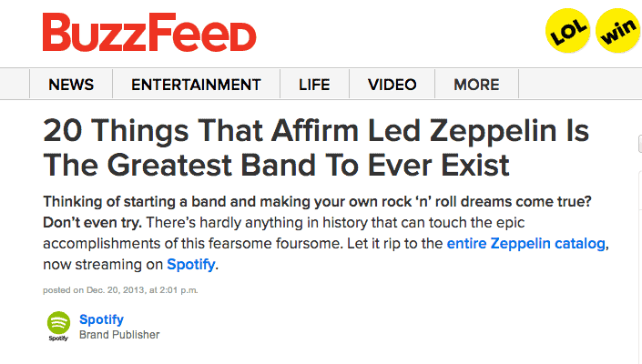The height and width of the screenshot is (364, 642).
Task: Click the BuzzFeed logo
Action: point(149,32)
